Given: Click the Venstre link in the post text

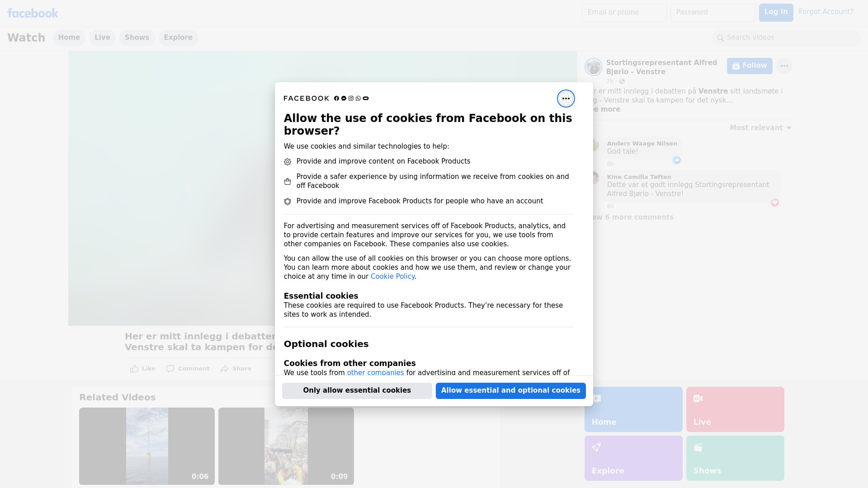Looking at the screenshot, I should [x=713, y=91].
